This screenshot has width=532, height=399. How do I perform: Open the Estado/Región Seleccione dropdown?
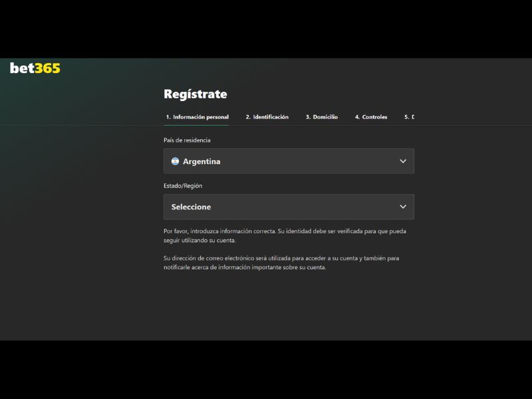click(x=289, y=207)
